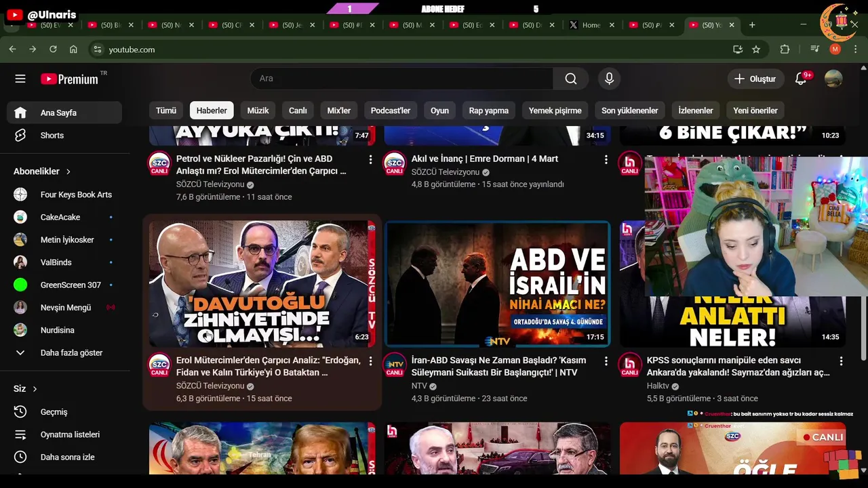Open Shorts in sidebar
Image resolution: width=868 pixels, height=488 pixels.
click(64, 136)
